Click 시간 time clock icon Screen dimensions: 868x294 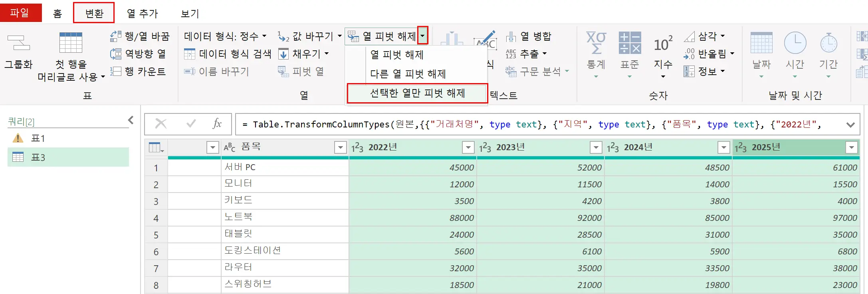795,43
